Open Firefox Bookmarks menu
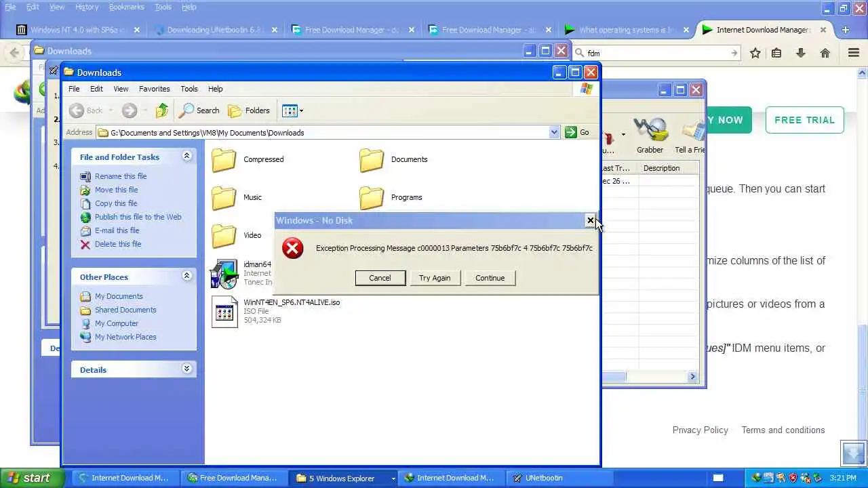 pos(126,7)
